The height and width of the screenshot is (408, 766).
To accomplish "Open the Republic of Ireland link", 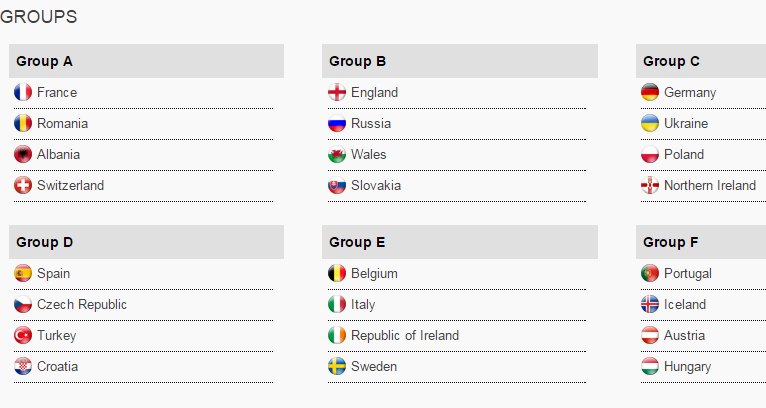I will pos(405,336).
